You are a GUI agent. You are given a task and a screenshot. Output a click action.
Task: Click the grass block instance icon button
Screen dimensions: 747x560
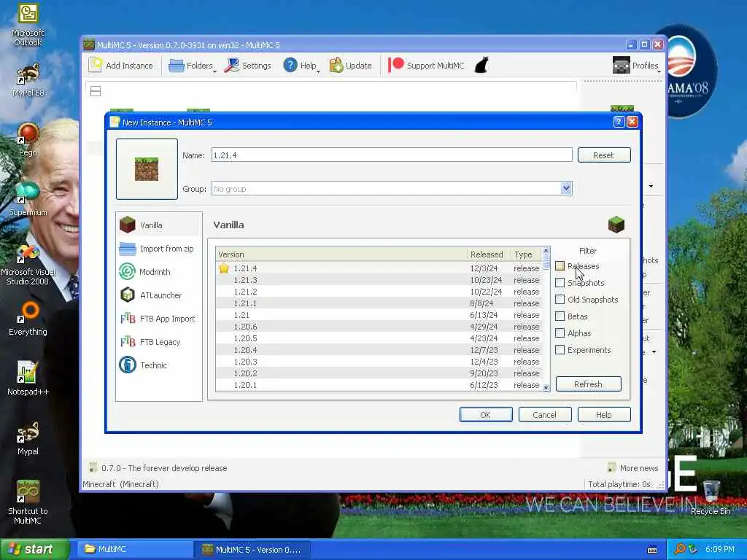click(147, 169)
